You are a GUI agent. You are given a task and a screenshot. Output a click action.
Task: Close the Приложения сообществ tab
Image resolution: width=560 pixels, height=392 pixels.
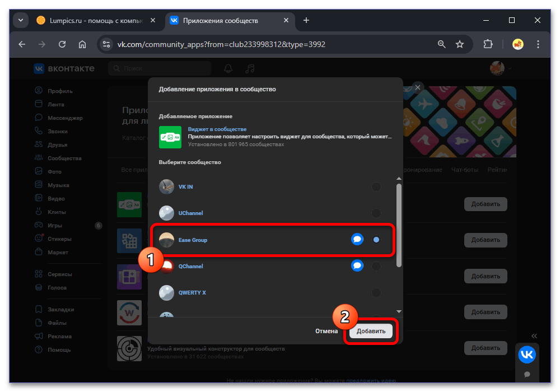click(x=286, y=20)
